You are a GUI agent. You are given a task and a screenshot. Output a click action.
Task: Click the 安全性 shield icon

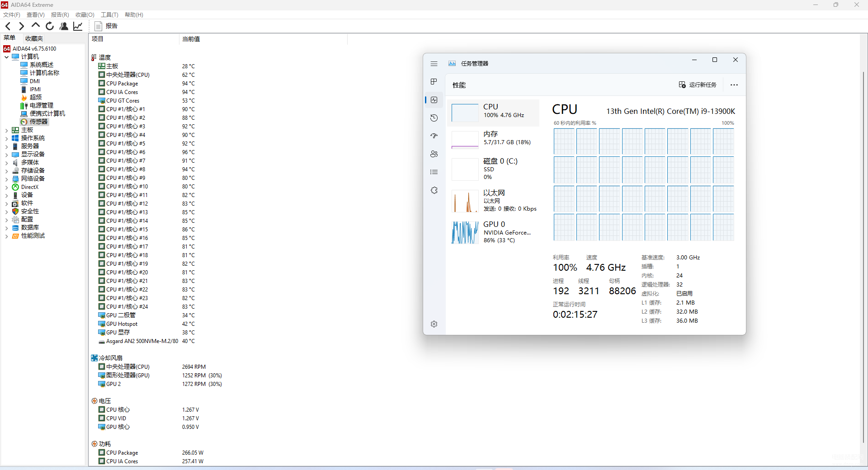[x=15, y=211]
